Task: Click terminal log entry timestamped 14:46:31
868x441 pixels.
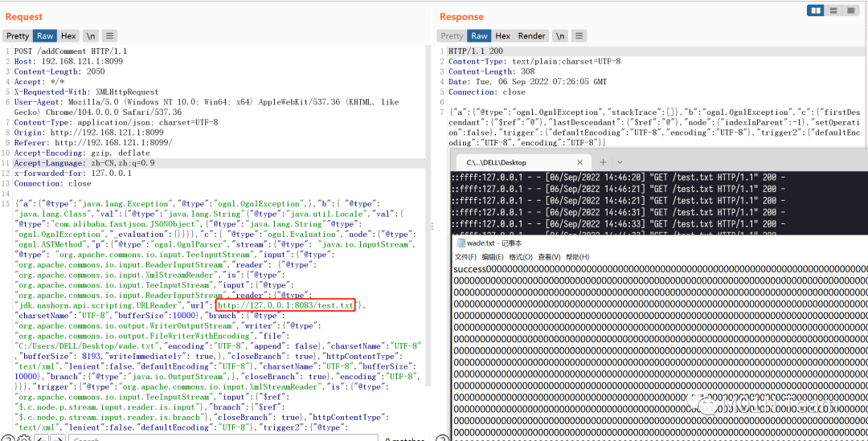Action: (617, 213)
